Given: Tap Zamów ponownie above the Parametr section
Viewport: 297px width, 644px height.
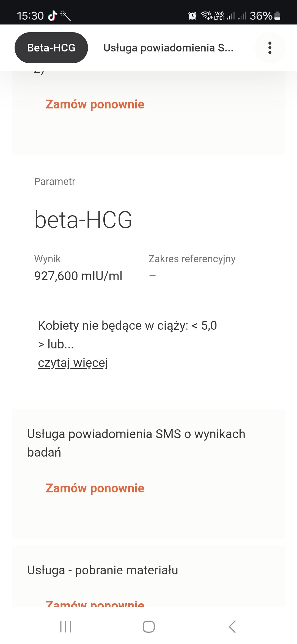Looking at the screenshot, I should tap(95, 104).
